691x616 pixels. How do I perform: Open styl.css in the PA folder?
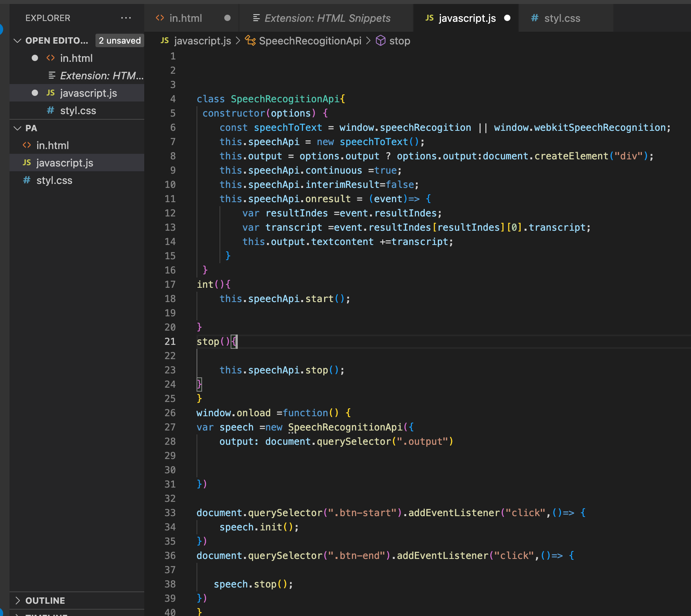[x=77, y=180]
